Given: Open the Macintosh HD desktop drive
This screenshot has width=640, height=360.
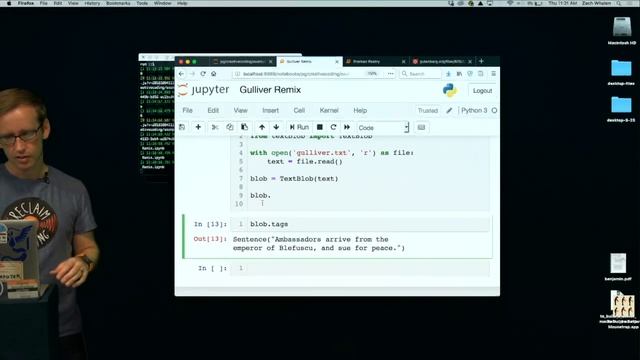Looking at the screenshot, I should [x=622, y=31].
